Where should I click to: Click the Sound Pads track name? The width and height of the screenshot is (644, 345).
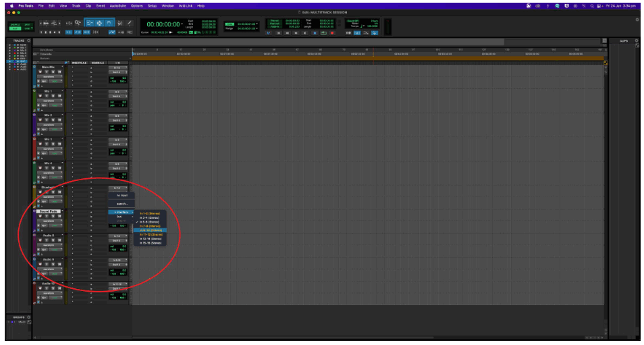pyautogui.click(x=49, y=211)
